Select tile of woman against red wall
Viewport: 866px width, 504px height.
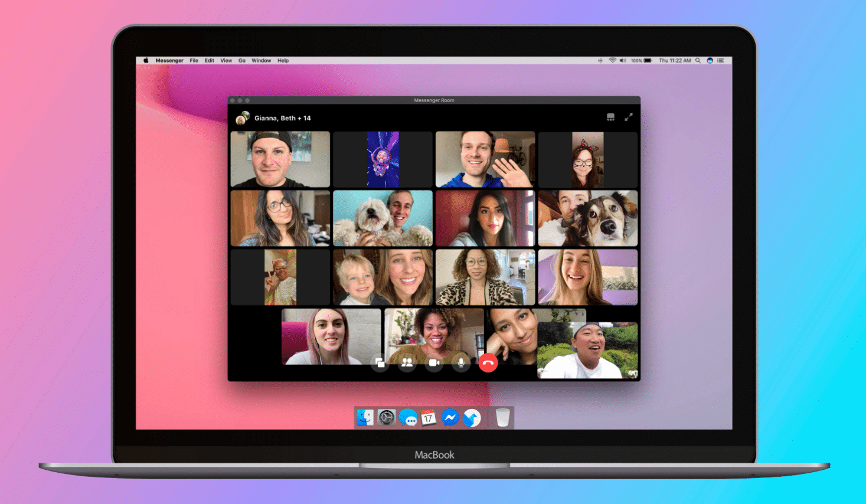(x=485, y=218)
